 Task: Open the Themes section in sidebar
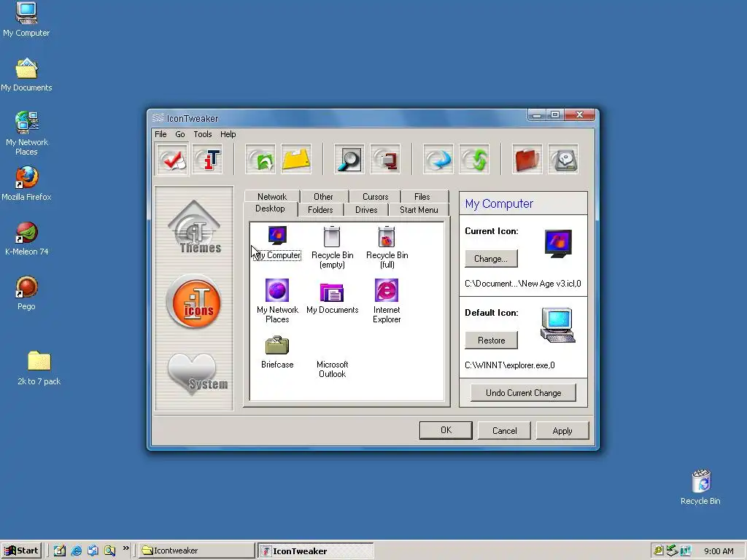(194, 227)
